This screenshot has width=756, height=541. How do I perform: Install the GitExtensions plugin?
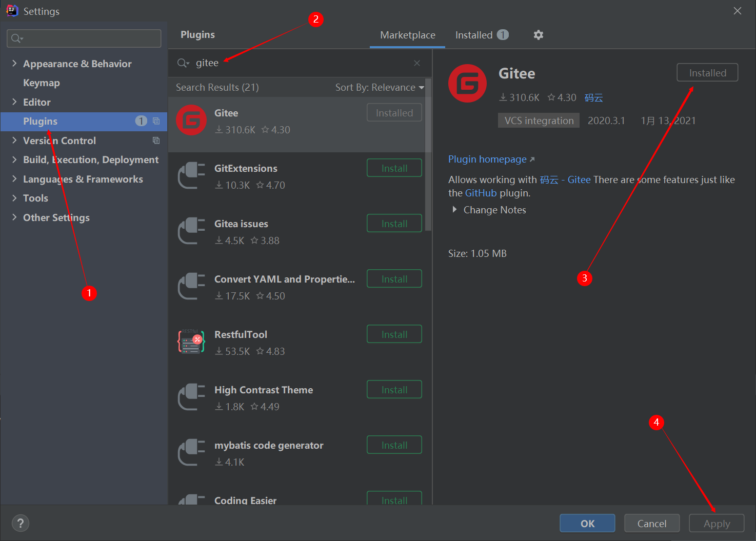tap(394, 168)
